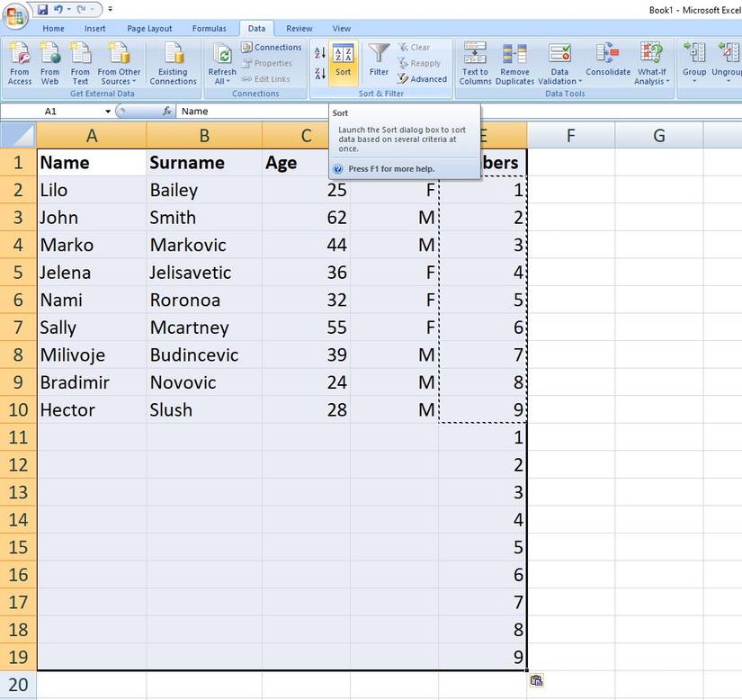This screenshot has height=700, width=742.
Task: Sort Z to A descending
Action: tap(320, 73)
